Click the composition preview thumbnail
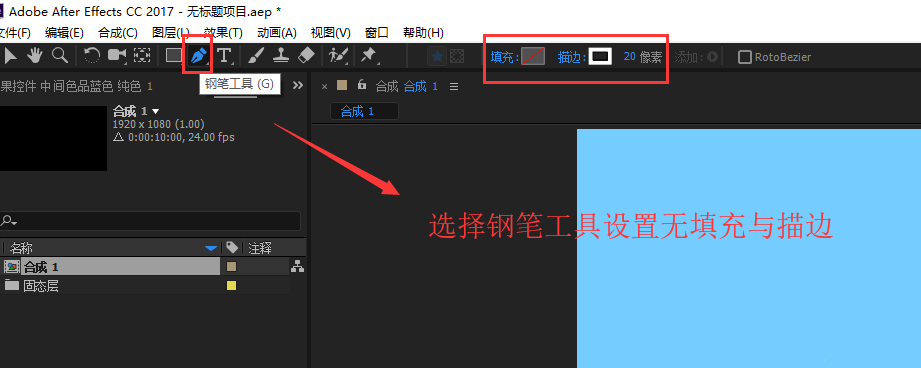The image size is (921, 368). [x=53, y=139]
